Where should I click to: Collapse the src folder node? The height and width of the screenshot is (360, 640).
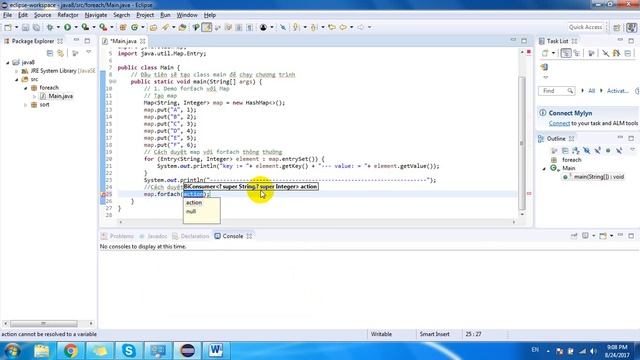(x=16, y=79)
